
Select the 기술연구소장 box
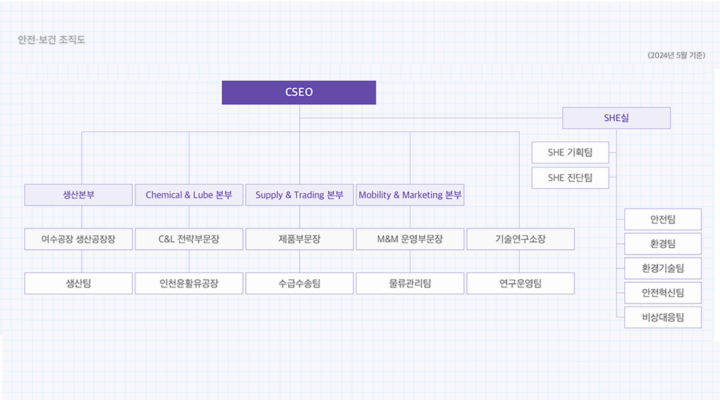(x=520, y=239)
